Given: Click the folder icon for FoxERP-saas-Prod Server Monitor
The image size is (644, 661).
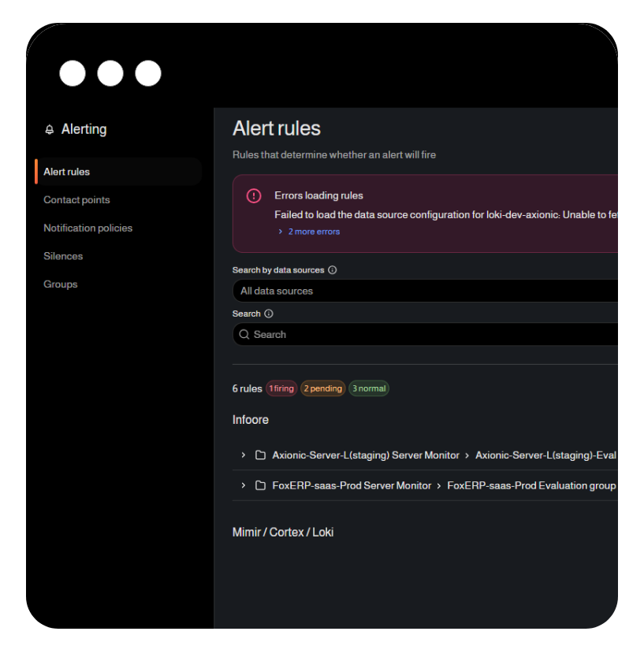Looking at the screenshot, I should pyautogui.click(x=261, y=485).
